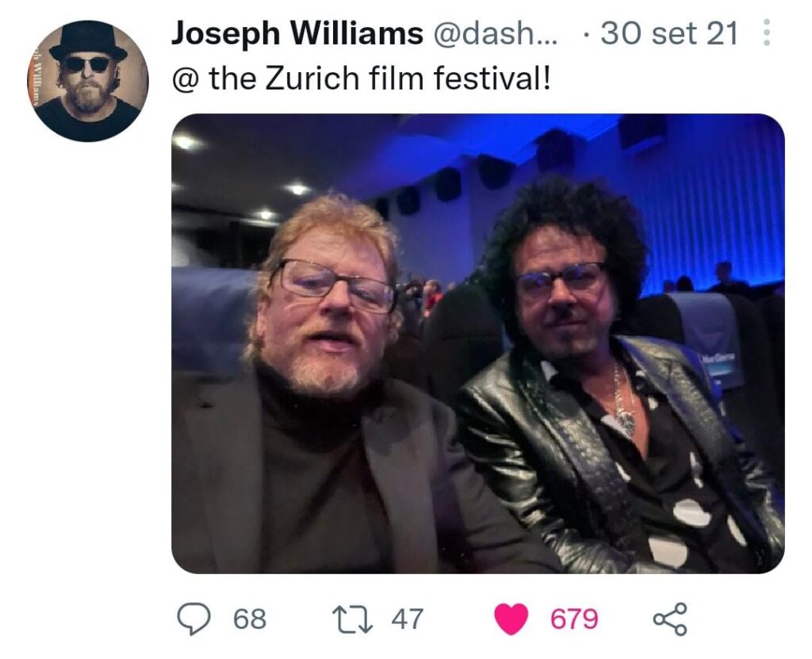
Task: Click the 68 replies count
Action: coord(250,619)
